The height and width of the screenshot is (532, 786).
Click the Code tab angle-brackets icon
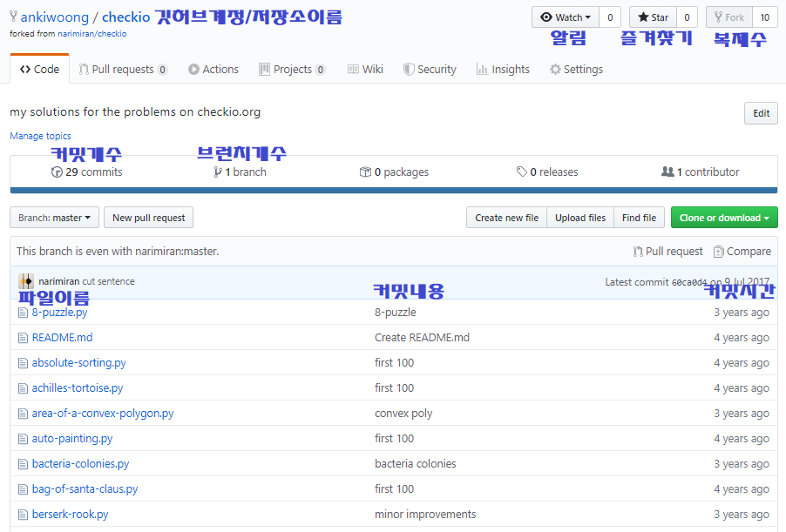click(x=25, y=69)
